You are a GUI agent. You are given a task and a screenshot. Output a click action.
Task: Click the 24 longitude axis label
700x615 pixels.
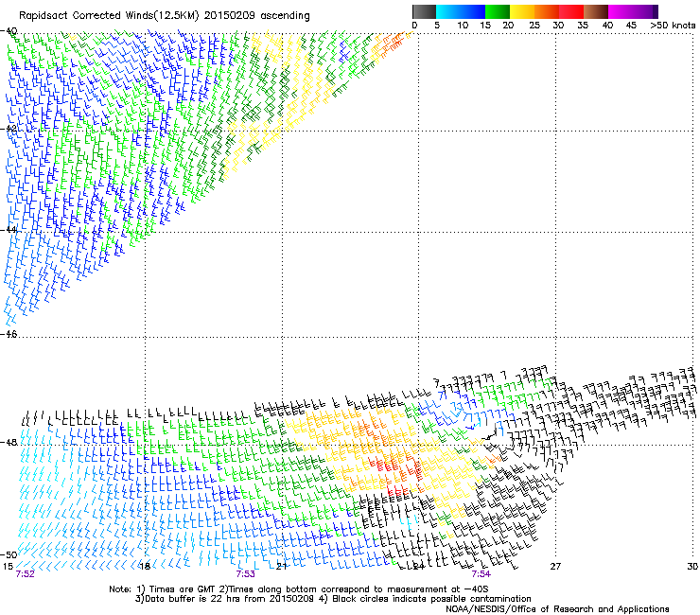click(x=418, y=567)
